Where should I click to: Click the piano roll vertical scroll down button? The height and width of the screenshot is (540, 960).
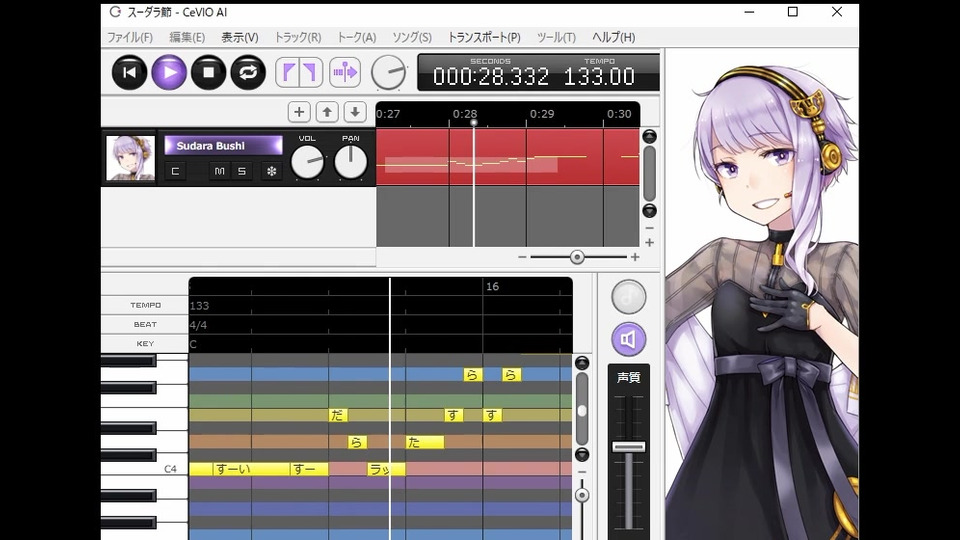582,454
